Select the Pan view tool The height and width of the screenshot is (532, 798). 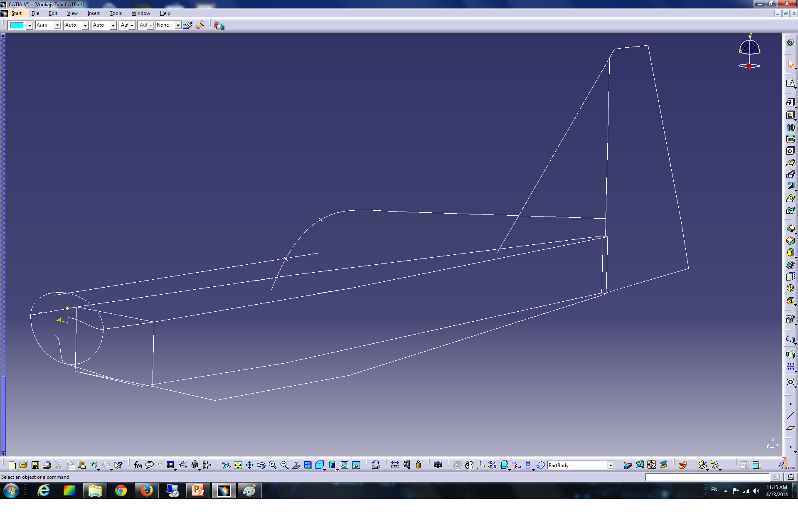pyautogui.click(x=249, y=465)
